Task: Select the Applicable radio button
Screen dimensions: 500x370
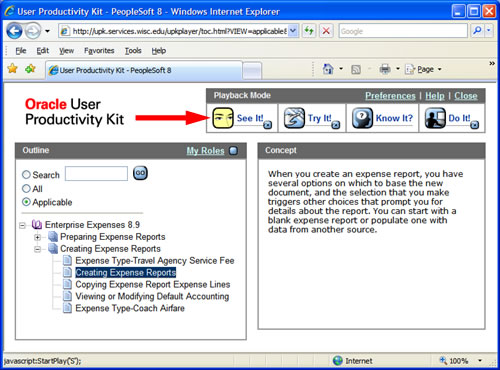Action: [x=26, y=202]
